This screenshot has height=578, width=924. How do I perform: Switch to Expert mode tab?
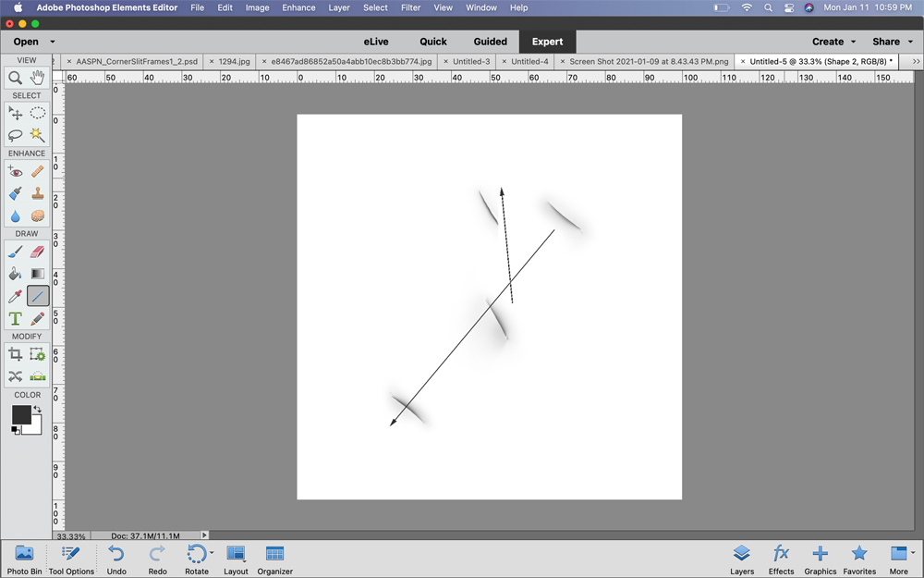tap(547, 42)
